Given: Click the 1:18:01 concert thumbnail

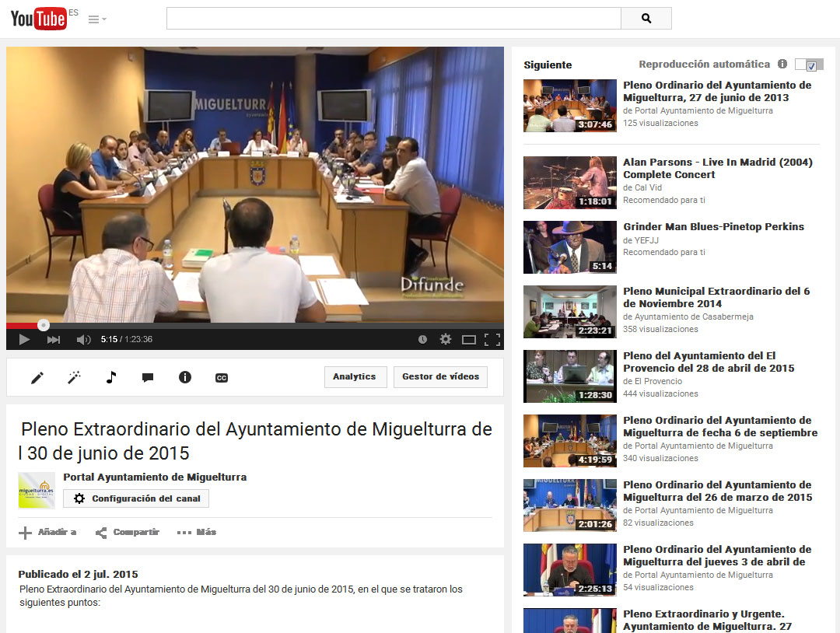Looking at the screenshot, I should point(570,183).
